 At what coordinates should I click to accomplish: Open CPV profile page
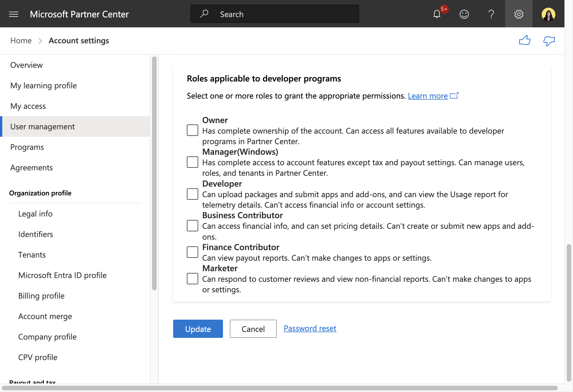point(75,357)
